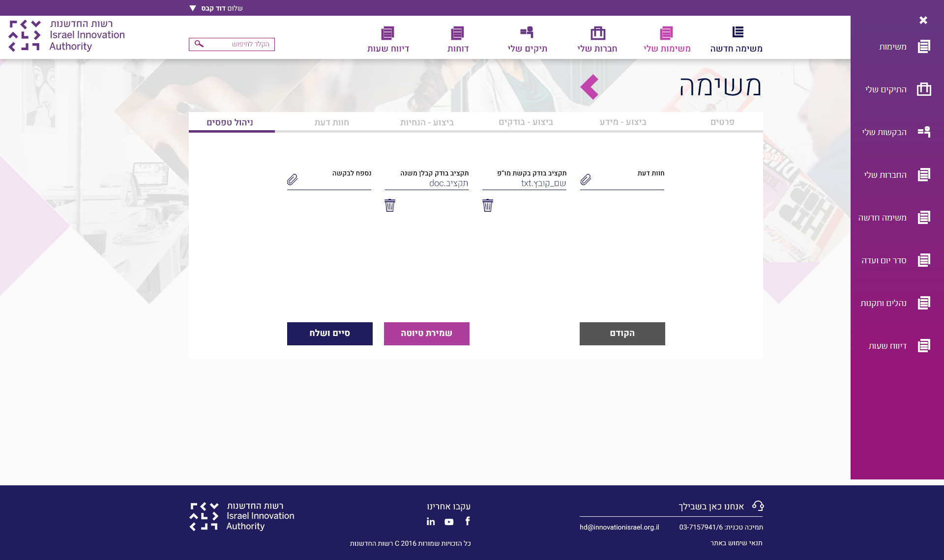The width and height of the screenshot is (944, 560).
Task: Close the side menu with X
Action: (x=923, y=20)
